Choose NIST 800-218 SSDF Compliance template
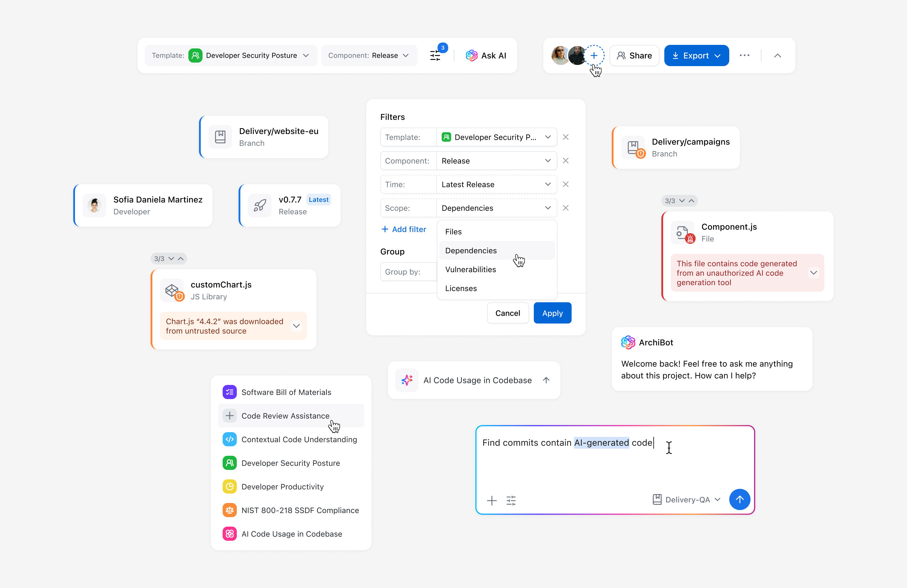This screenshot has height=588, width=907. (300, 510)
